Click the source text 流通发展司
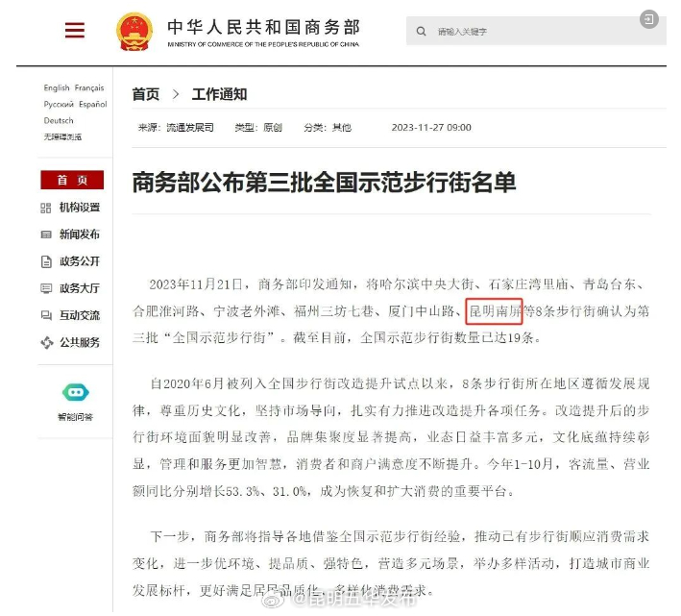The image size is (681, 616). 190,127
